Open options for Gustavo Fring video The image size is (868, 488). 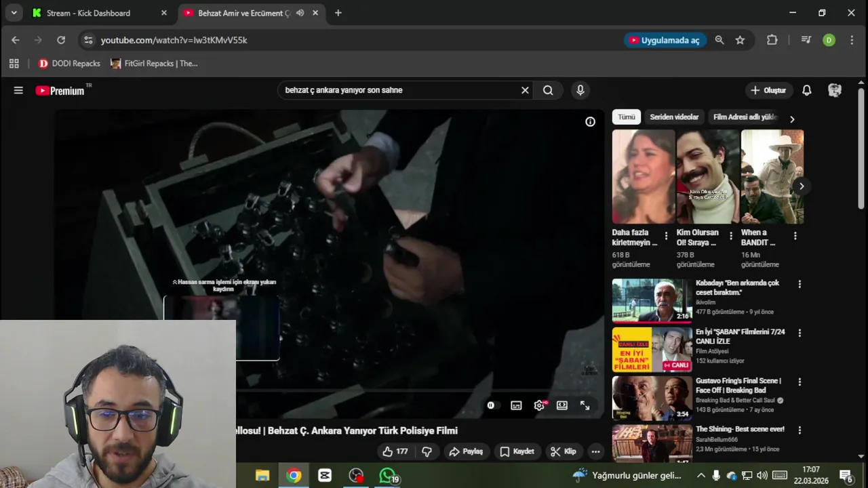(x=800, y=382)
